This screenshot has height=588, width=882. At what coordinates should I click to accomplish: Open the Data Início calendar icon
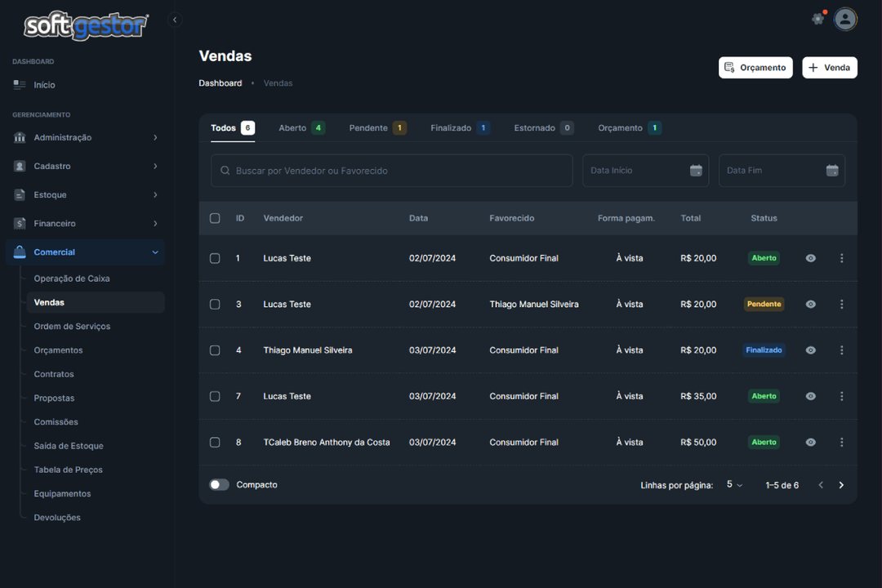(696, 171)
